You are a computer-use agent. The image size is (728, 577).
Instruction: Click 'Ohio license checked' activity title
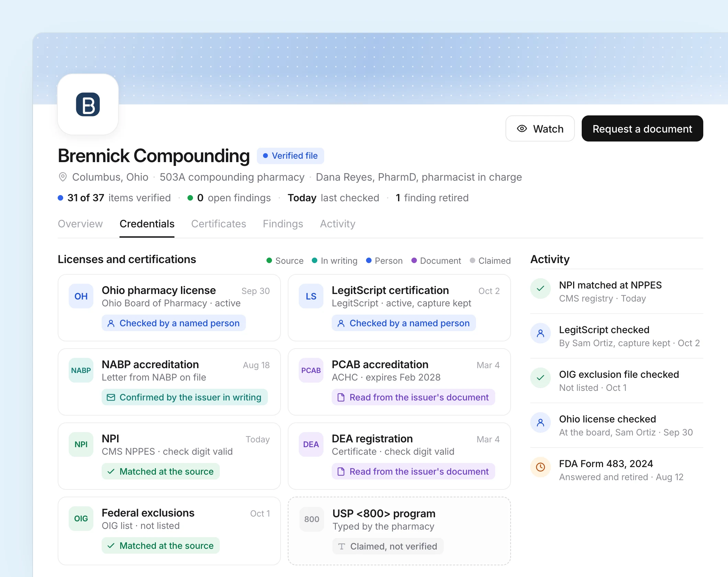607,419
